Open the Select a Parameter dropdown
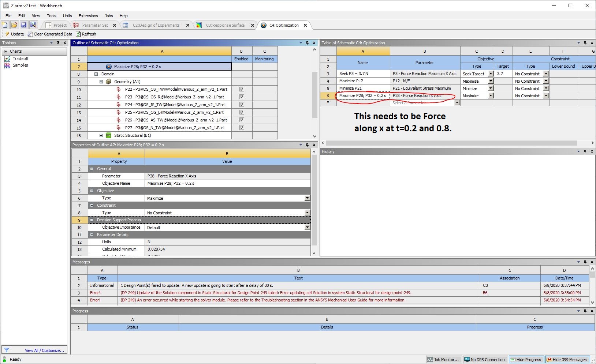The image size is (596, 364). (457, 103)
